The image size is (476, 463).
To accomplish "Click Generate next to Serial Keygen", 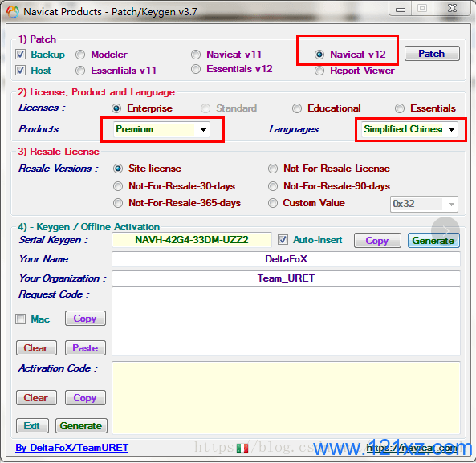I will pos(433,241).
